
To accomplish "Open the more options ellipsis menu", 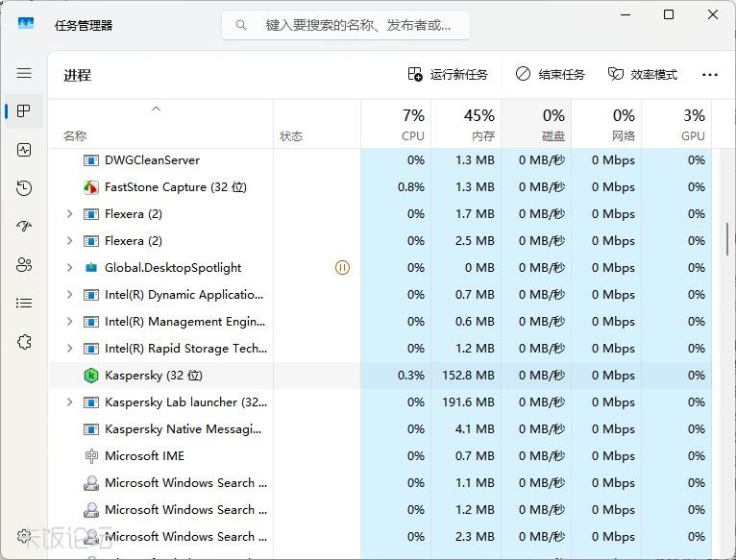I will pyautogui.click(x=710, y=75).
